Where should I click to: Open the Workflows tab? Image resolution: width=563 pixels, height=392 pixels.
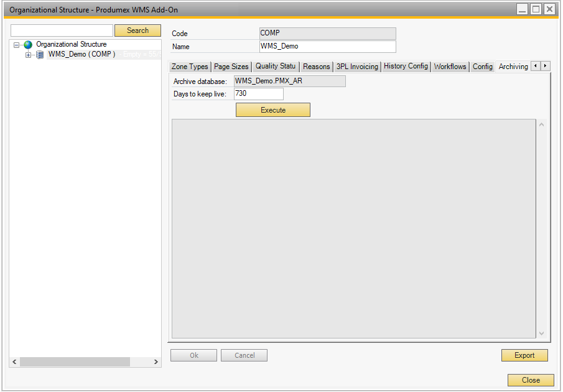(x=450, y=66)
